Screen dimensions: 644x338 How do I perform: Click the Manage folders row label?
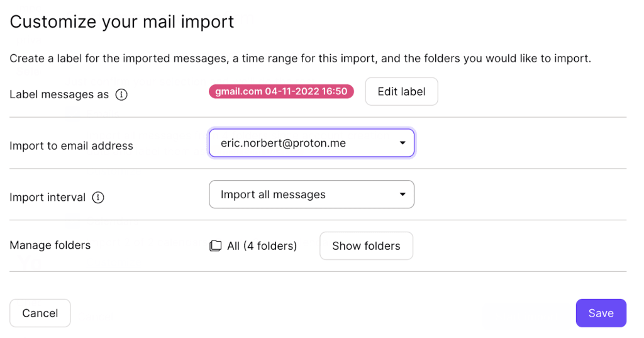[50, 245]
